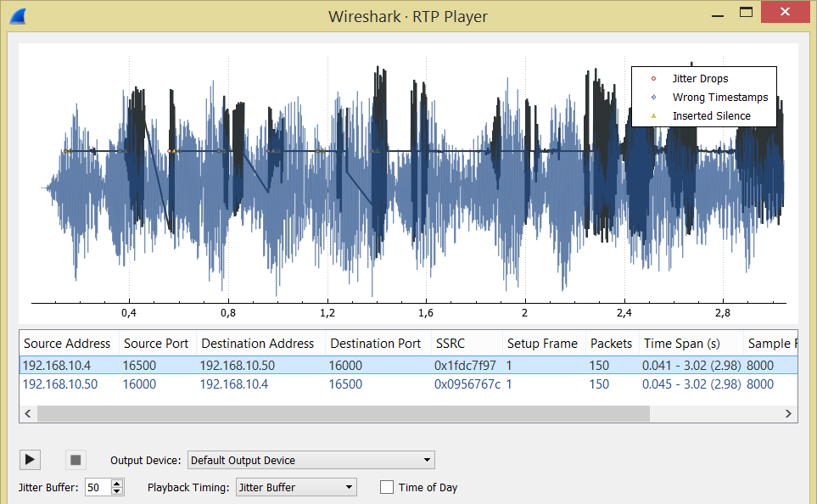Open the Playback Timing dropdown
This screenshot has width=817, height=504.
296,487
